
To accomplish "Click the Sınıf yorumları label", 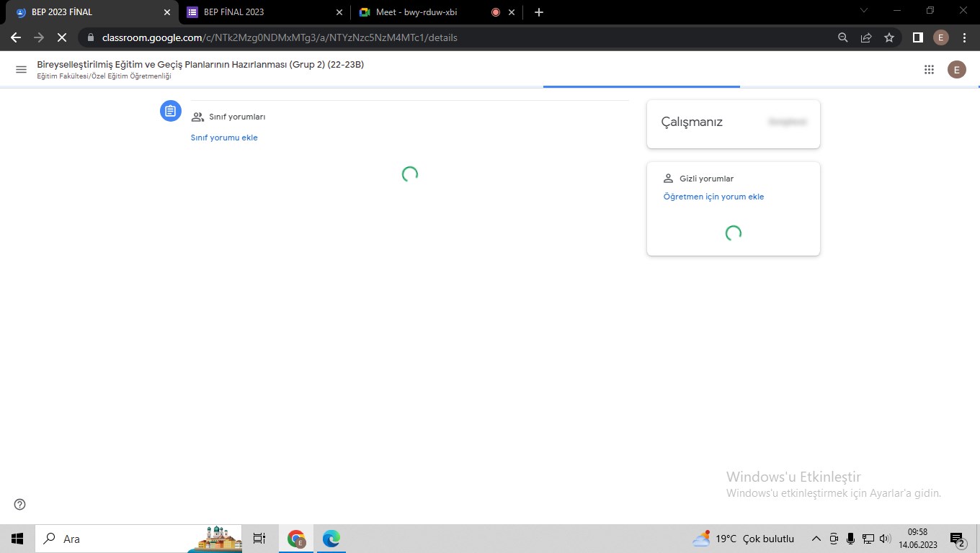I will click(237, 117).
